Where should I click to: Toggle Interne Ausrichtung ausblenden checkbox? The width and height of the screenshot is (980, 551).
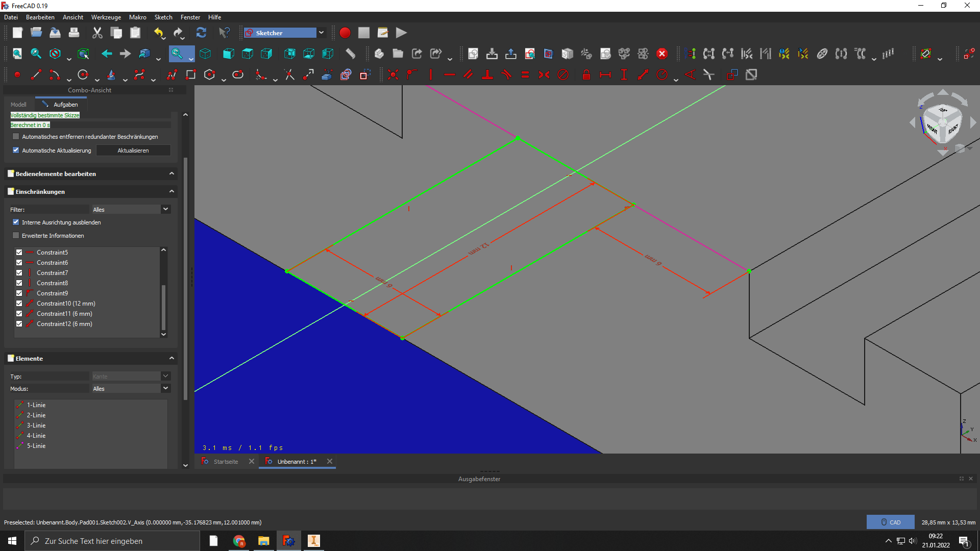coord(16,222)
